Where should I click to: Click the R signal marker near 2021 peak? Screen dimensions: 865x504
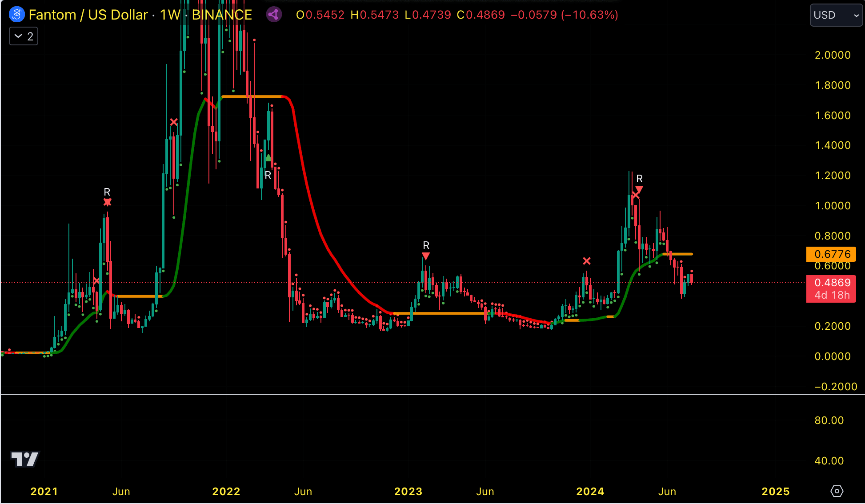point(107,192)
